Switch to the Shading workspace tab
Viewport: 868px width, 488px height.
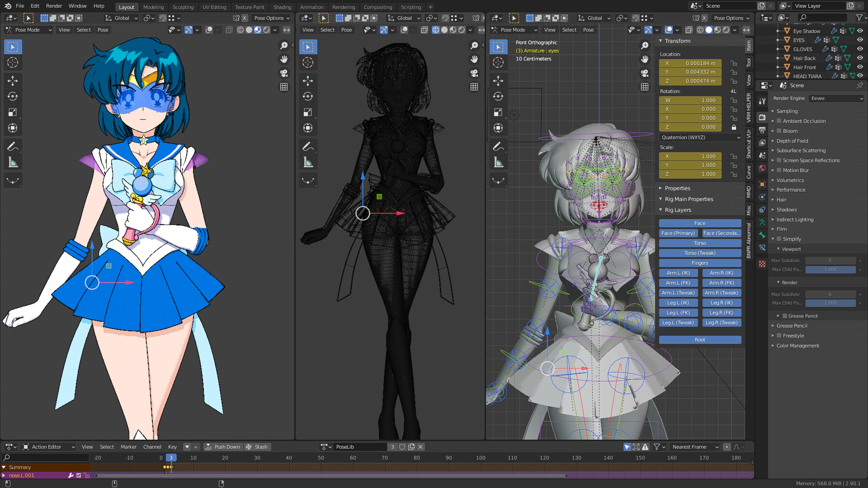(x=282, y=7)
